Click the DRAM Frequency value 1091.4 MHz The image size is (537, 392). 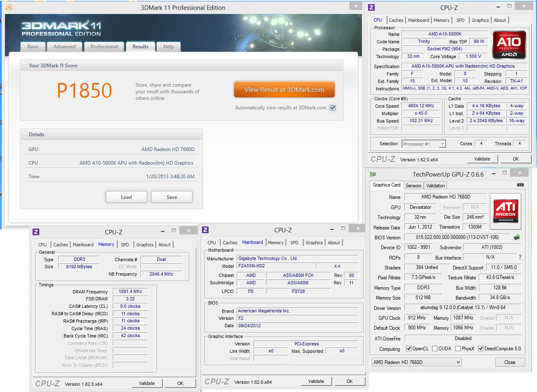point(130,292)
